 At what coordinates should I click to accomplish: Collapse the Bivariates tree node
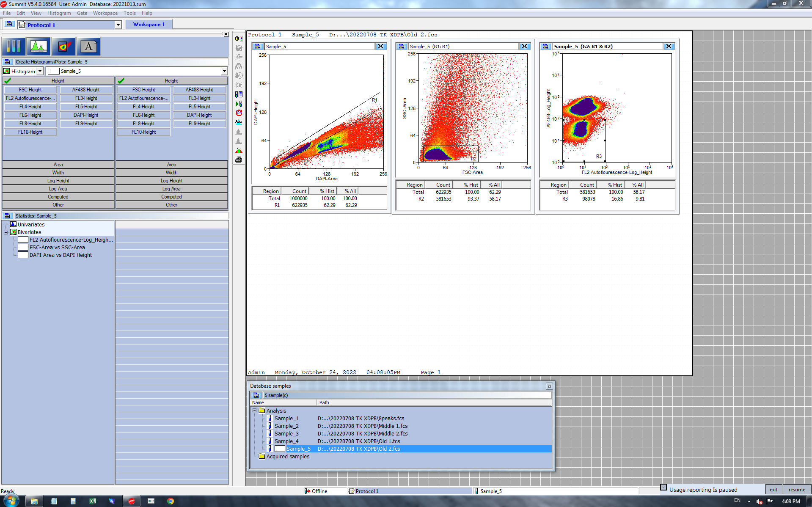click(x=6, y=232)
